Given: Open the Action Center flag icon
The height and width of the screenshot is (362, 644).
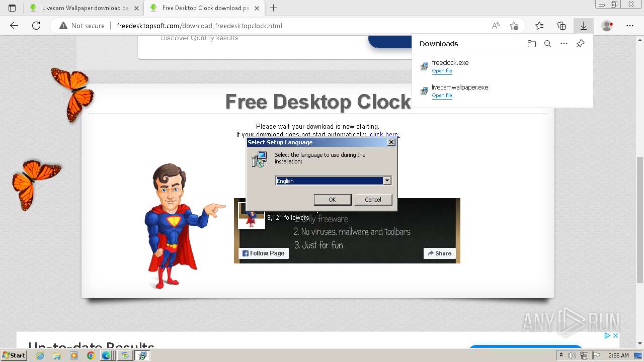Looking at the screenshot, I should 596,355.
